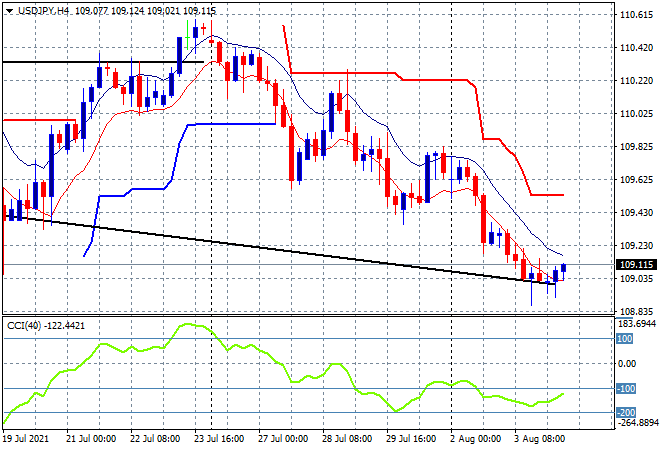
Task: Click the 109.230 price scale value
Action: pyautogui.click(x=636, y=245)
